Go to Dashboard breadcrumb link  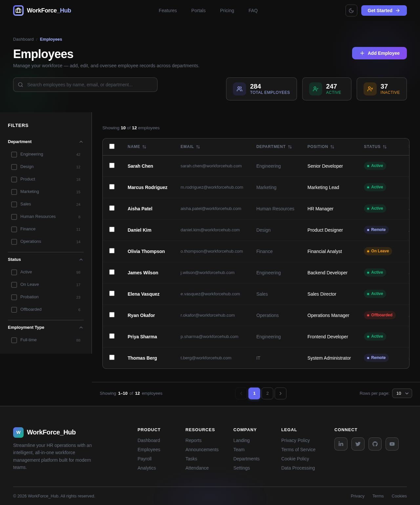point(23,39)
